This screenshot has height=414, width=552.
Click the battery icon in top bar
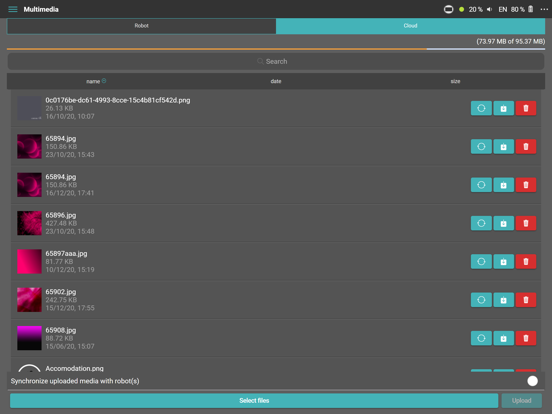pos(531,9)
